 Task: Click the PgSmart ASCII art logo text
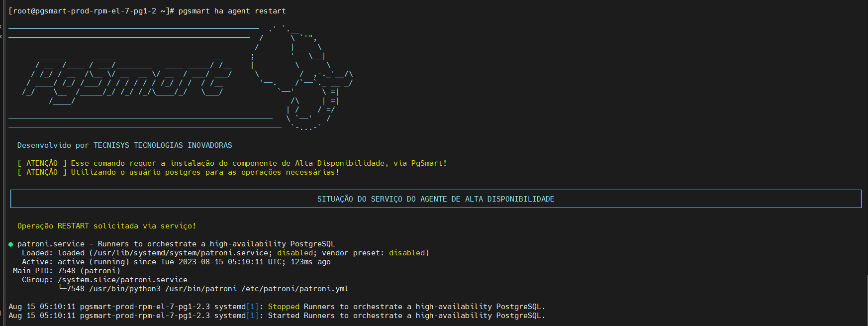click(127, 80)
